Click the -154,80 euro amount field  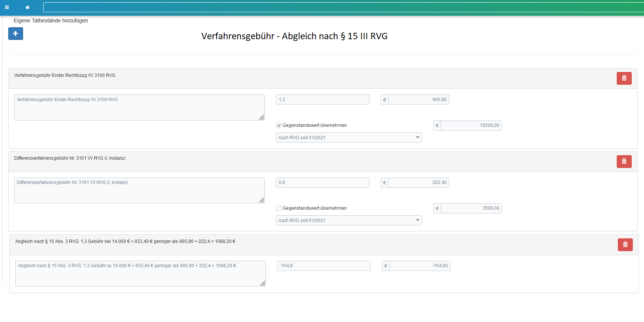coord(420,266)
